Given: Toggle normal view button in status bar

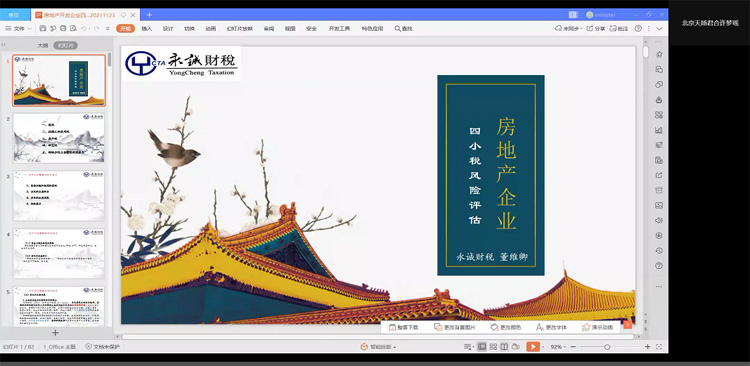Looking at the screenshot, I should click(482, 346).
